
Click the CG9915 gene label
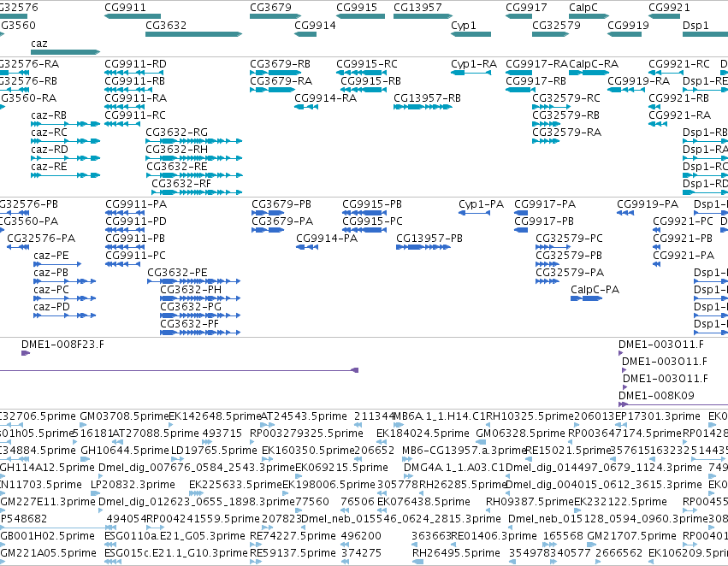pos(357,8)
